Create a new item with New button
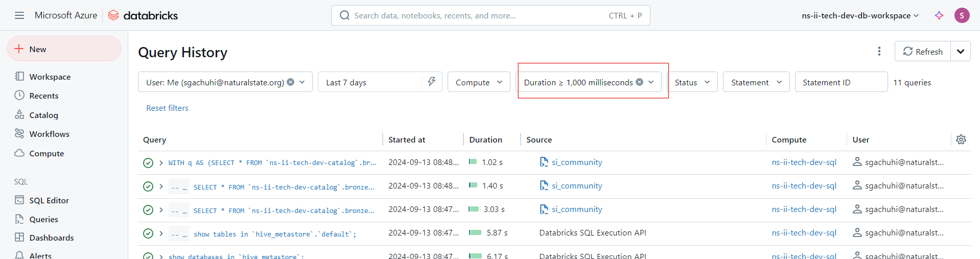Screen dimensions: 980x259 coord(64,49)
